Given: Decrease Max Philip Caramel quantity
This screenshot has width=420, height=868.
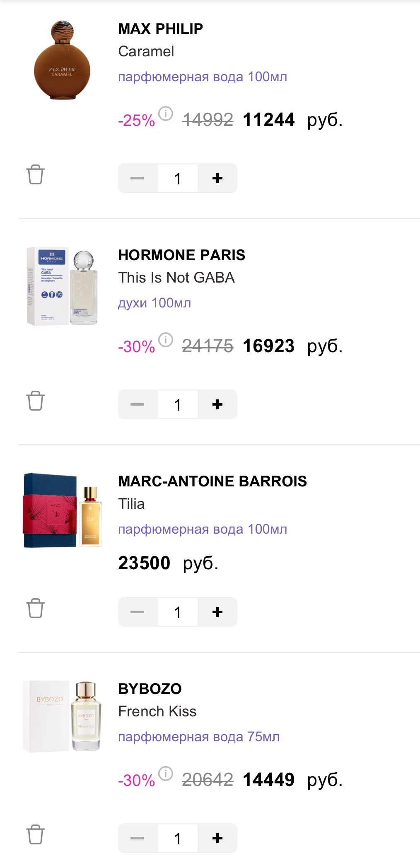Looking at the screenshot, I should pos(138,178).
